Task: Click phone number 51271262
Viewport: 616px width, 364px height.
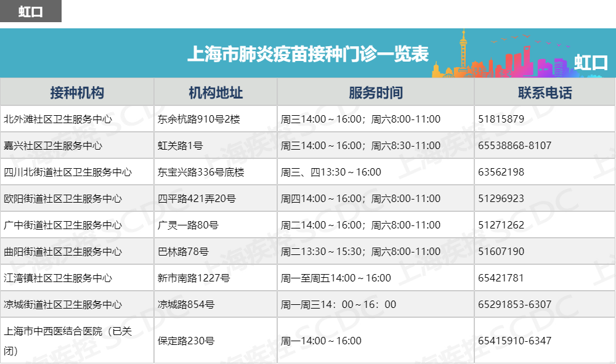Action: point(501,225)
